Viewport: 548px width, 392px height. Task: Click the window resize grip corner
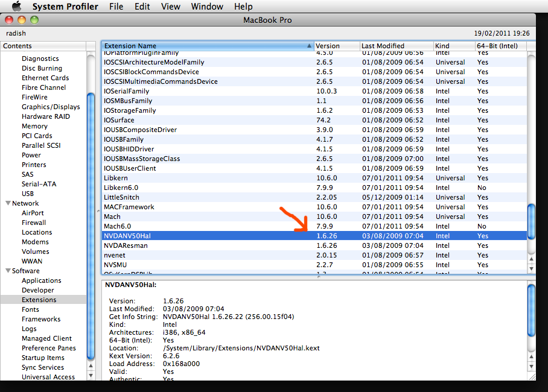[532, 377]
